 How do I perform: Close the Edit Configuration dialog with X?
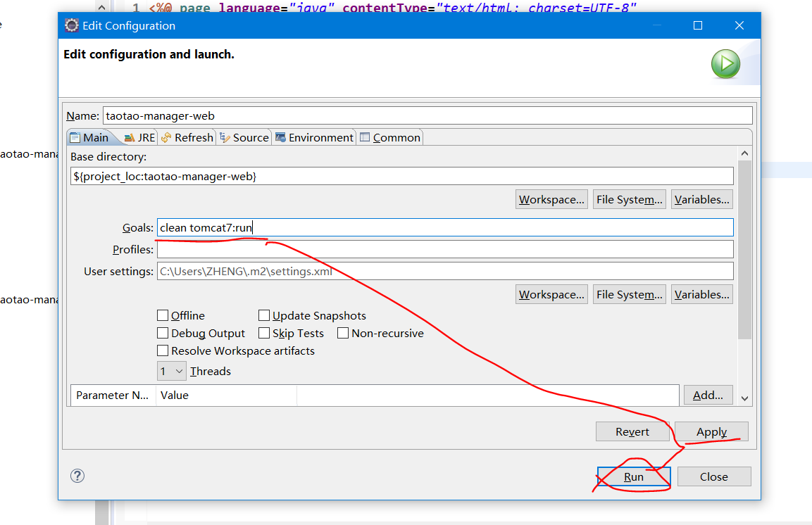(x=739, y=25)
